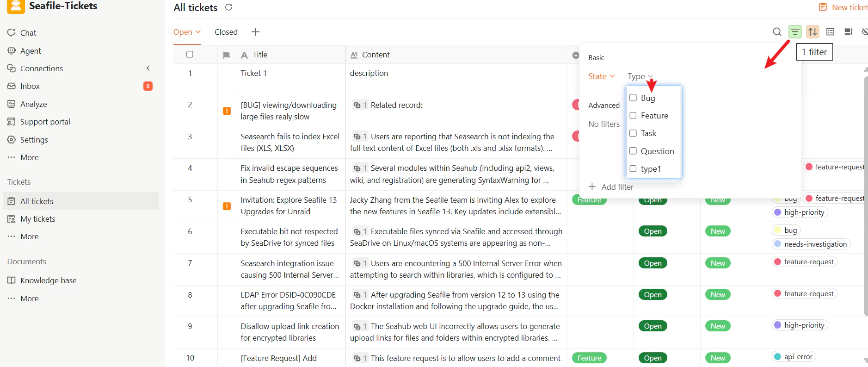
Task: Click the Connections icon in the sidebar
Action: 12,68
